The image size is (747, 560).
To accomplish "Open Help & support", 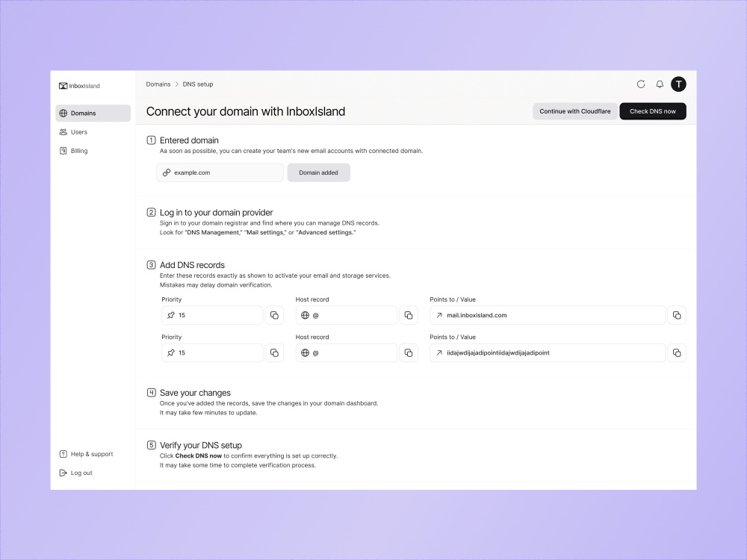I will [x=86, y=454].
